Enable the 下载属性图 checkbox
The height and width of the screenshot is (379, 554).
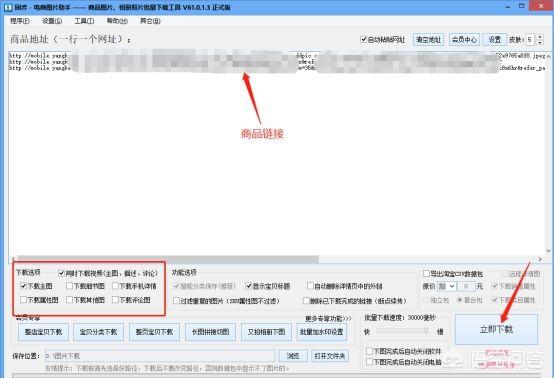point(24,300)
